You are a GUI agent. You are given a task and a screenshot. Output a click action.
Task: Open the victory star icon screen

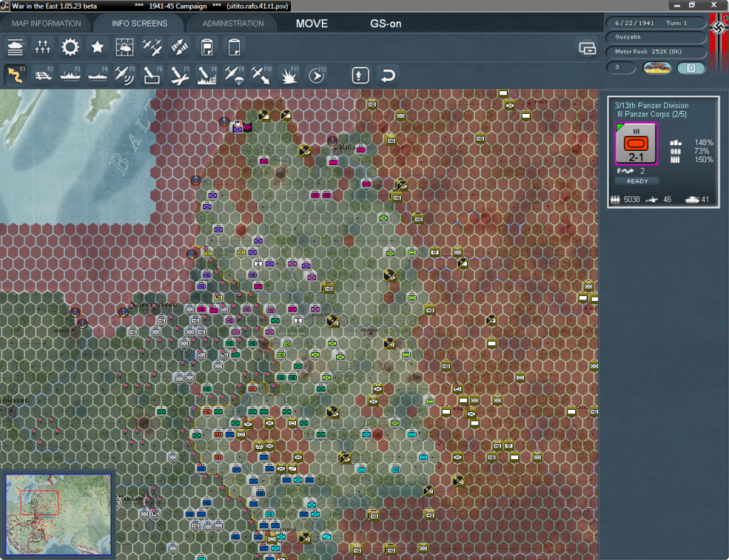tap(97, 47)
